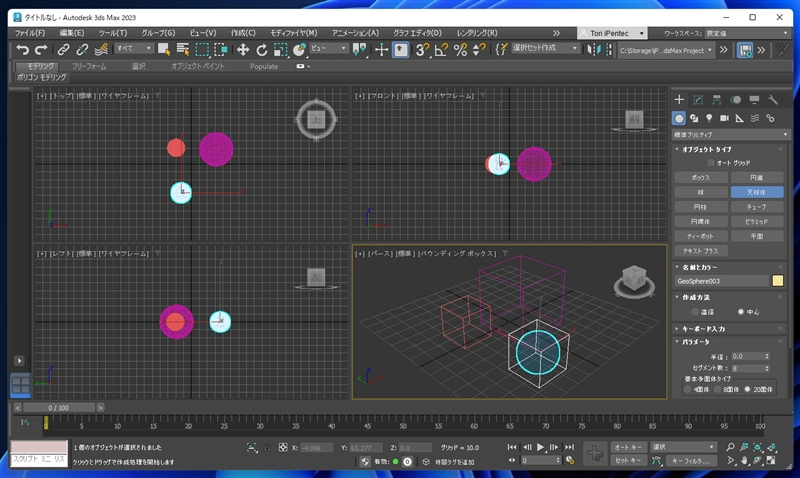This screenshot has width=800, height=478.
Task: Click the 円柱 cylinder primitive button
Action: [x=701, y=207]
